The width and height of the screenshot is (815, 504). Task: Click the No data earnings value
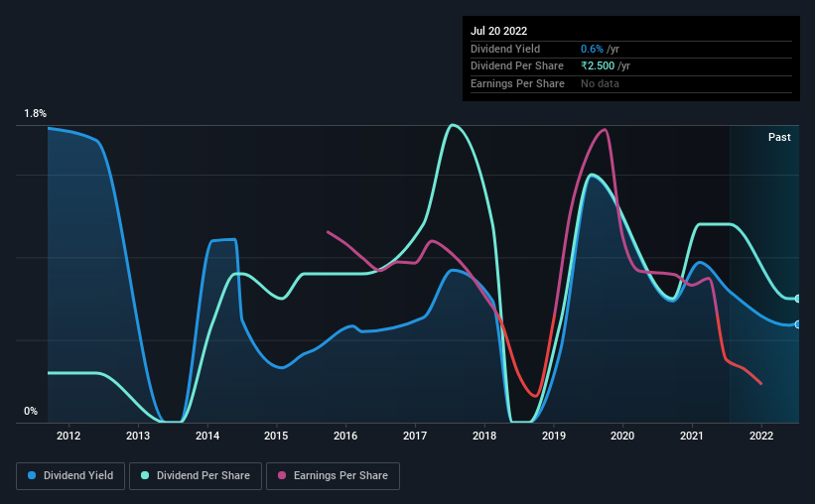point(600,83)
